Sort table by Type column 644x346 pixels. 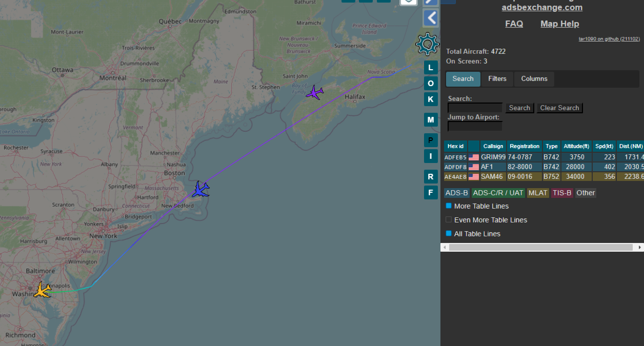click(551, 146)
